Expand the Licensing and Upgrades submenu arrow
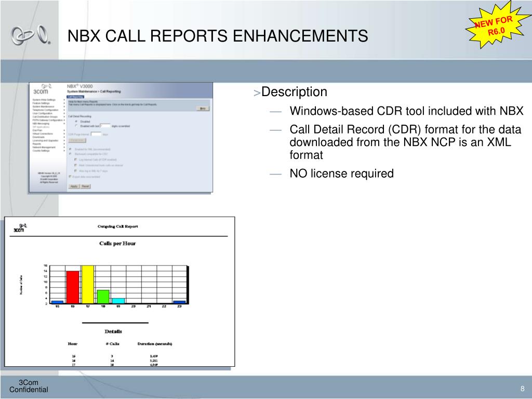The height and width of the screenshot is (399, 532). click(64, 140)
